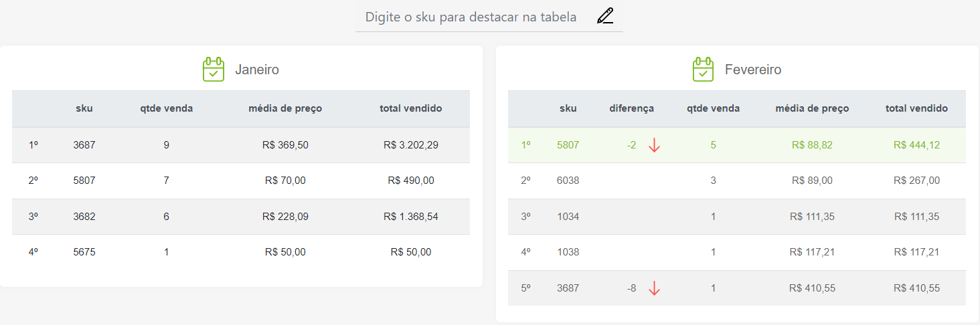The width and height of the screenshot is (980, 325).
Task: Select sku 3687 in the Janeiro table
Action: 84,144
